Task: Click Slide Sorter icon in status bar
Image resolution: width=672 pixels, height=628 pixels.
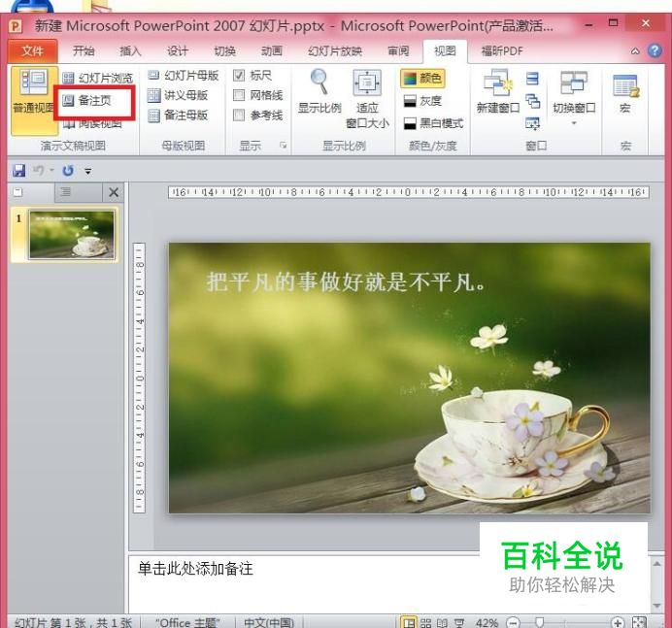Action: tap(425, 622)
